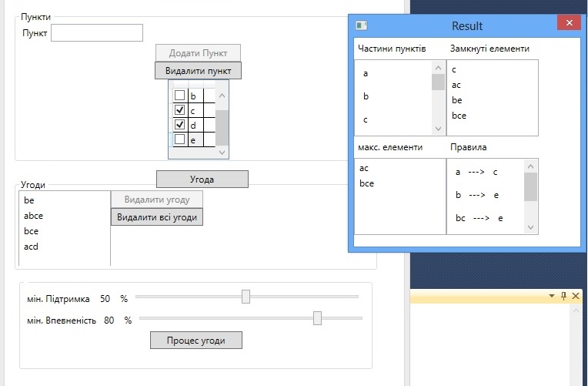
Task: Click the pin icon on the docked panel
Action: coord(563,296)
